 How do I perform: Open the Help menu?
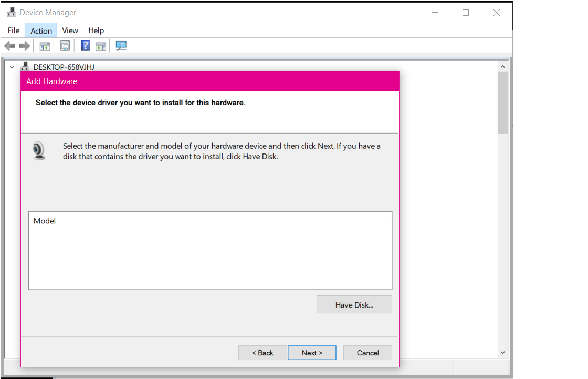click(x=96, y=30)
